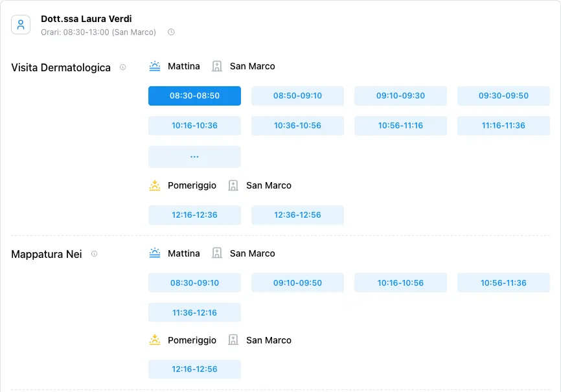Screen dimensions: 561x392
Task: Choose the 12:36-12:56 afternoon slot
Action: pyautogui.click(x=297, y=215)
